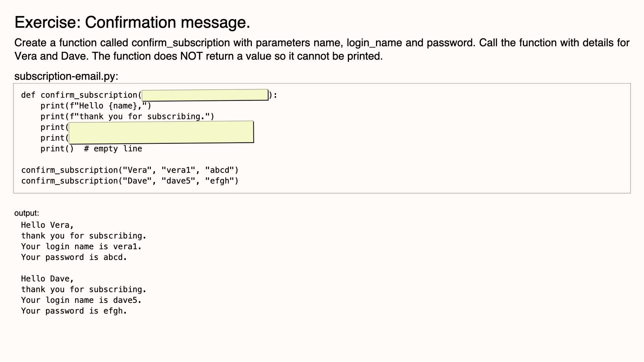644x362 pixels.
Task: Click 'Your login name is dave5.' output
Action: point(82,300)
